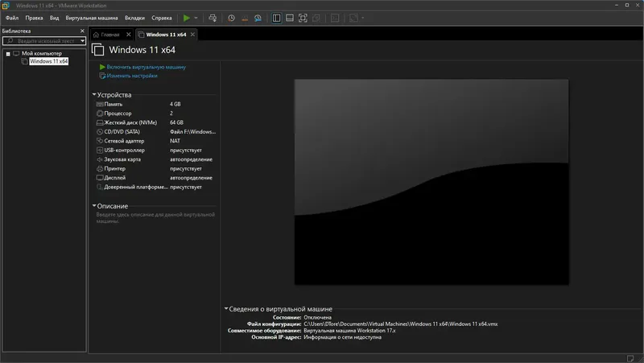644x363 pixels.
Task: Click the Take Snapshot toolbar icon
Action: pyautogui.click(x=232, y=18)
